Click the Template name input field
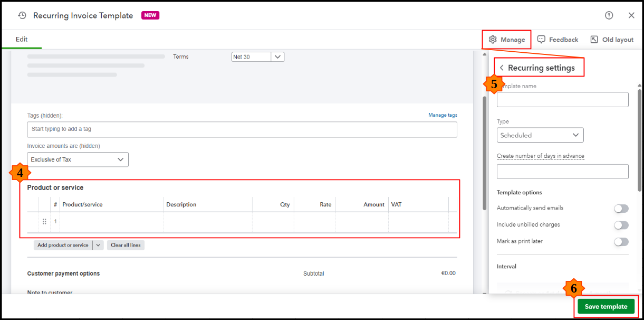644x320 pixels. pyautogui.click(x=562, y=100)
